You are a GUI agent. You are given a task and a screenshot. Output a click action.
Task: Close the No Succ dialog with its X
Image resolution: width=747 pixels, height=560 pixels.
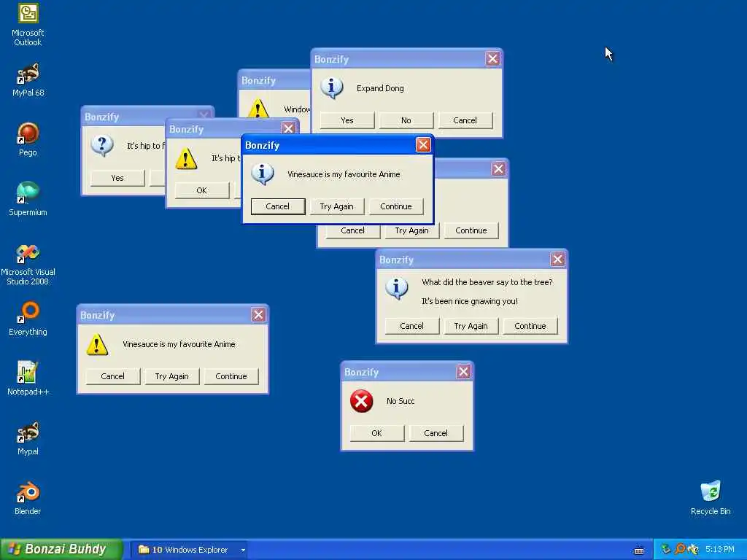click(x=463, y=372)
